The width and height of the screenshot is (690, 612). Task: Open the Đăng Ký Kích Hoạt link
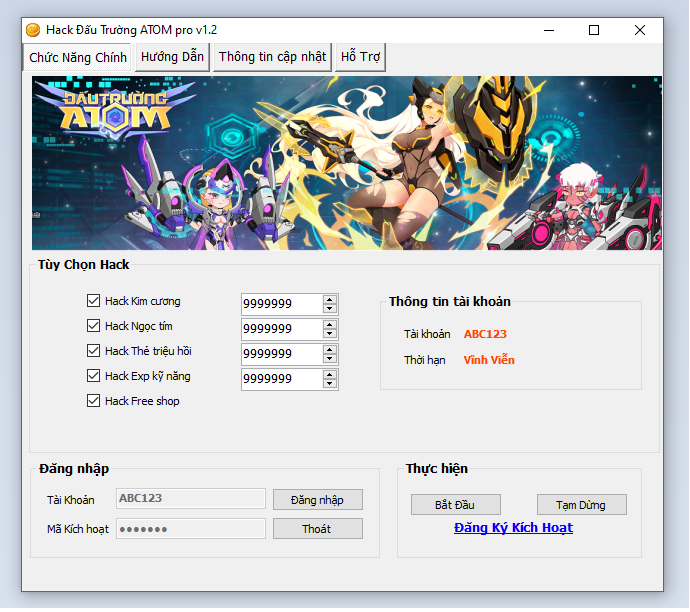coord(513,528)
